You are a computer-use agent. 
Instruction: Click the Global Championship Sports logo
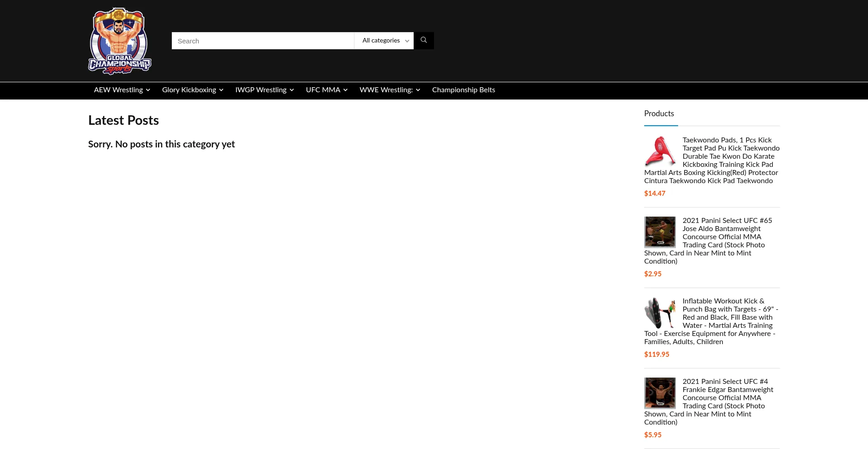point(120,41)
